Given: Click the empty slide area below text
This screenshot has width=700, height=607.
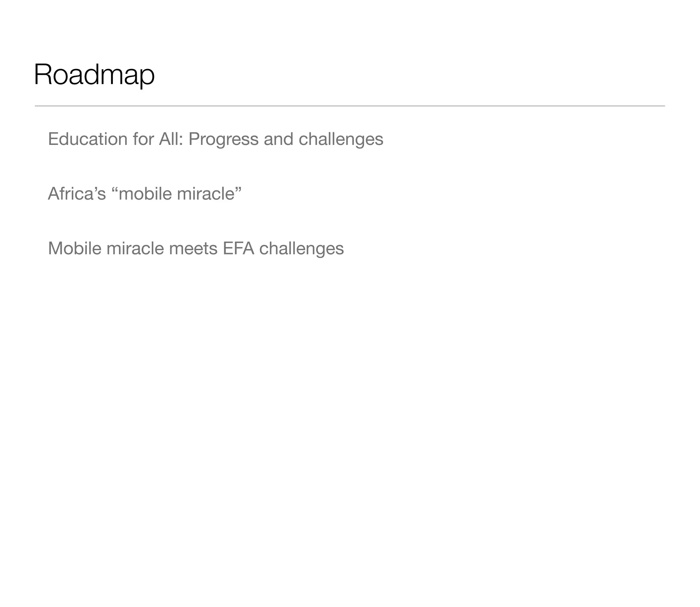Looking at the screenshot, I should pos(350,427).
